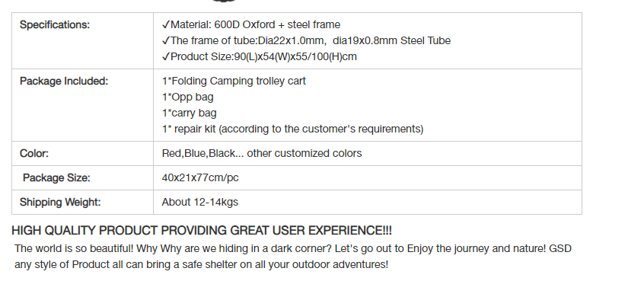Click '1*Folding Camping trolley cart' line
Viewport: 644px width, 281px height.
tap(234, 81)
